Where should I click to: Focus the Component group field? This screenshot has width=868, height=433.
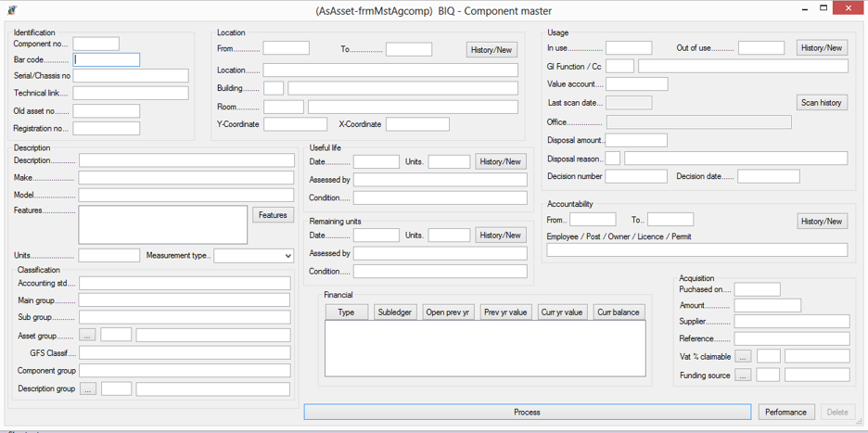185,371
